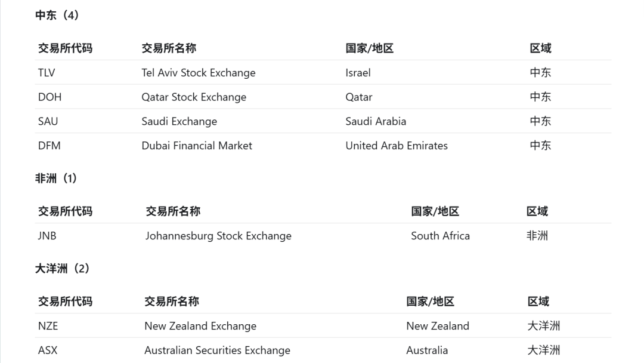Screen dimensions: 644x363
Task: Select Australia country cell
Action: point(427,350)
